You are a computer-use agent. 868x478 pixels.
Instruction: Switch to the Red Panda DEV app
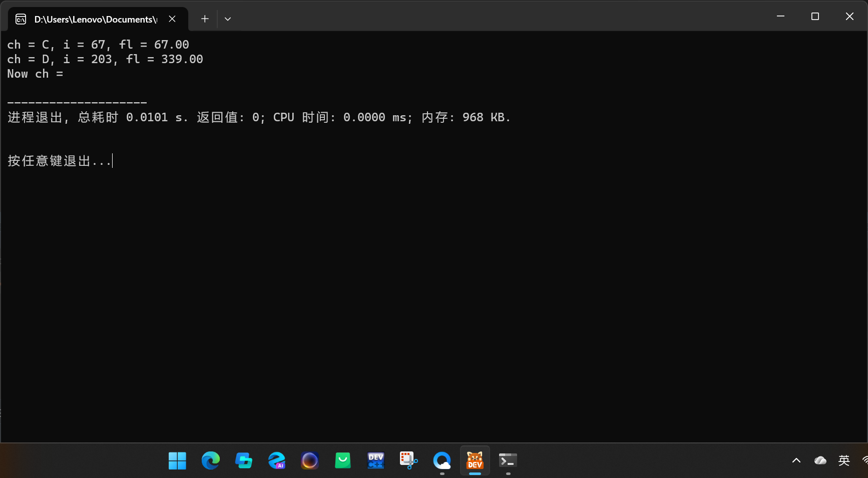coord(475,460)
